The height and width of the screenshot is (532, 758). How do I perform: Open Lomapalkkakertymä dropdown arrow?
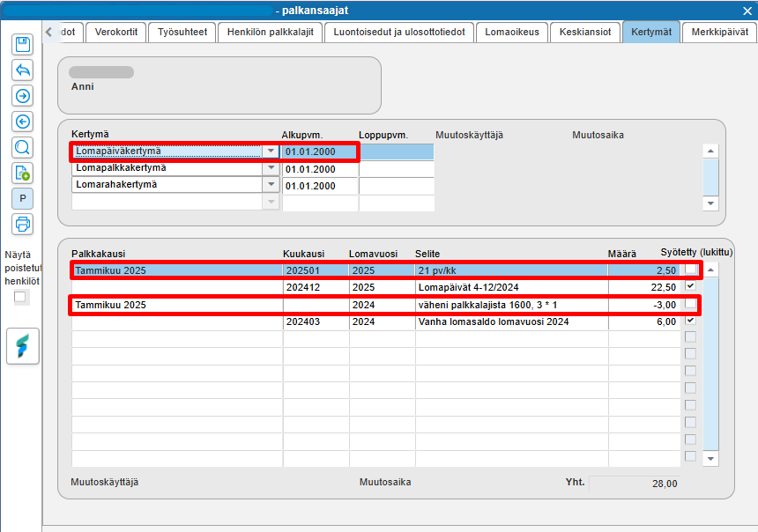click(271, 168)
